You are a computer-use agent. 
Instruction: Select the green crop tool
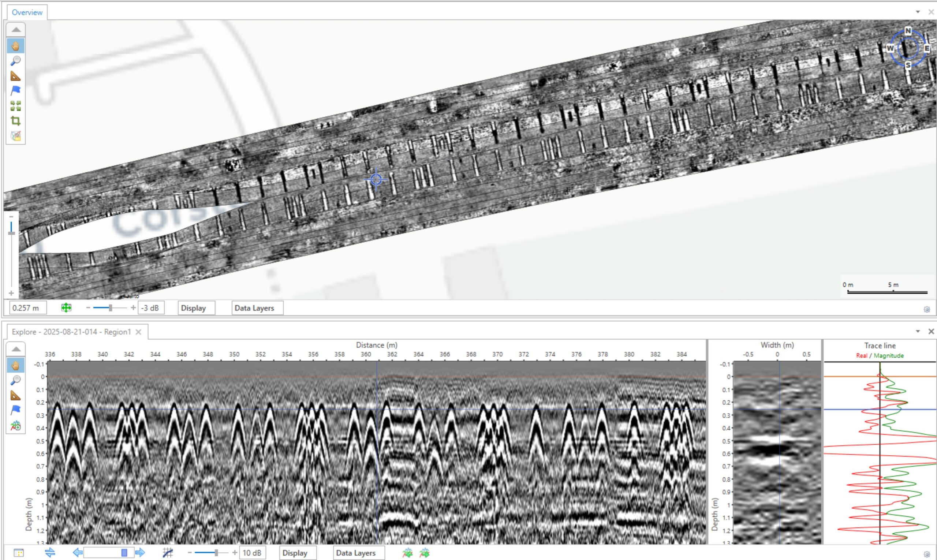point(15,121)
